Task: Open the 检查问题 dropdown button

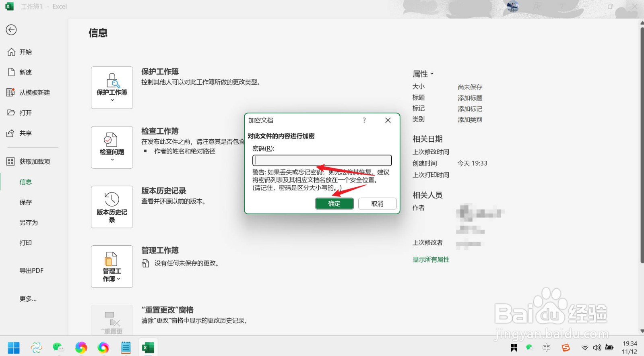Action: 112,147
